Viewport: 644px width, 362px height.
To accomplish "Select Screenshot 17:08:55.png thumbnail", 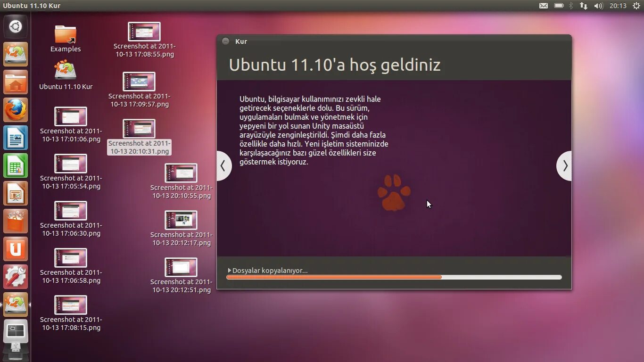I will (144, 32).
